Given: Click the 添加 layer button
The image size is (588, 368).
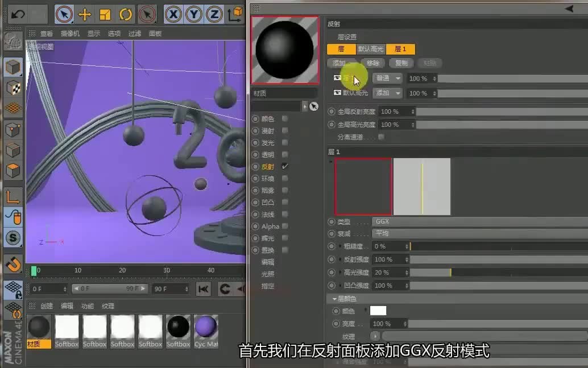Looking at the screenshot, I should coord(342,63).
